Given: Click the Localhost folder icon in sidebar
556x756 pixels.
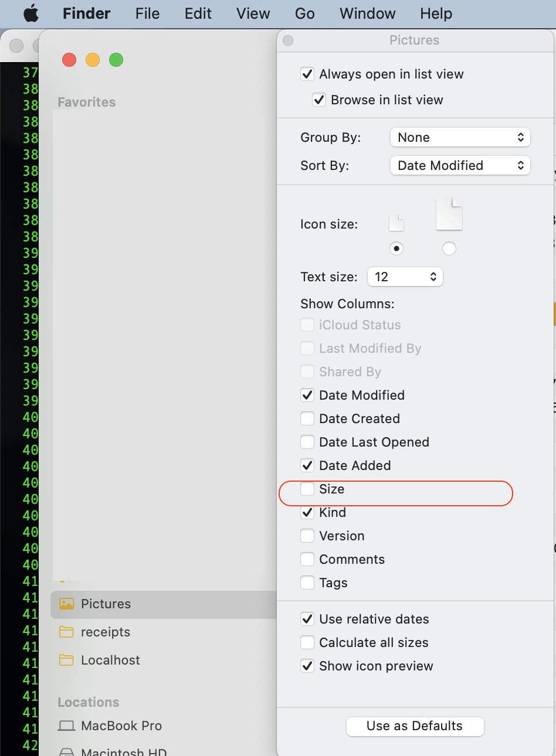Looking at the screenshot, I should click(67, 660).
